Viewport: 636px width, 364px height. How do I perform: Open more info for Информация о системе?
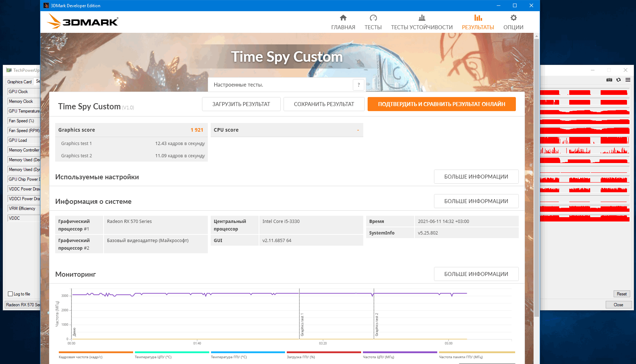point(476,201)
